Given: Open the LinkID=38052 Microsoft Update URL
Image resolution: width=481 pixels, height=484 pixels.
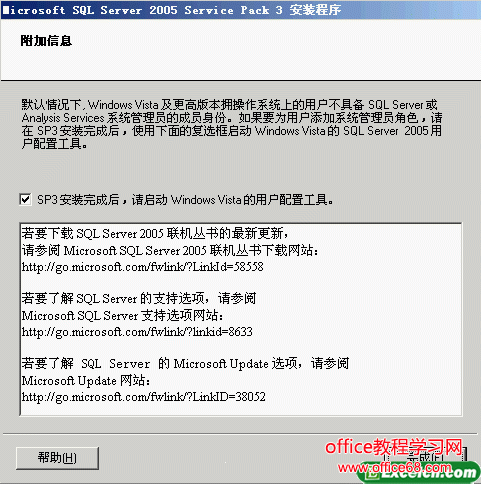Looking at the screenshot, I should click(x=144, y=397).
